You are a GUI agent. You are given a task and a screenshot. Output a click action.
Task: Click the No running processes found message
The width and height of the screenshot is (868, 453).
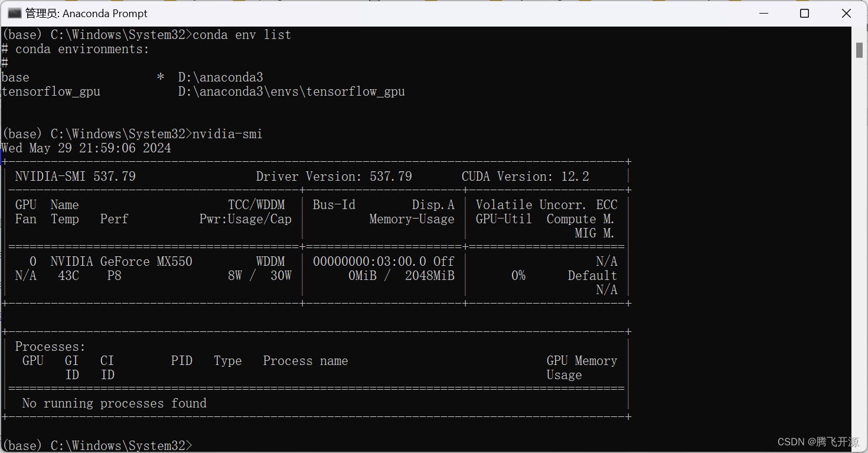point(115,403)
